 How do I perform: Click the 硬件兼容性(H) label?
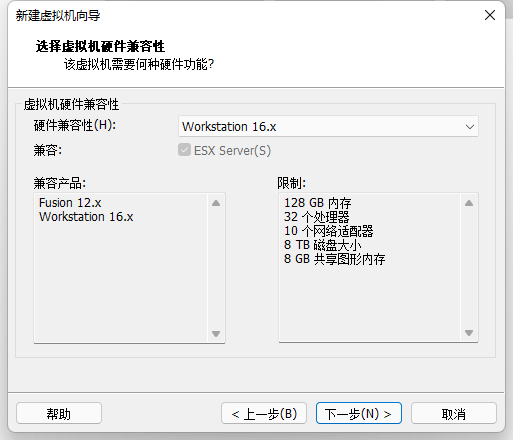(x=75, y=125)
